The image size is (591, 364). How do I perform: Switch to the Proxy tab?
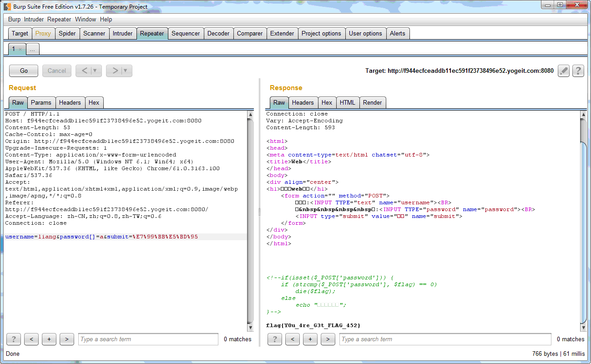coord(43,33)
